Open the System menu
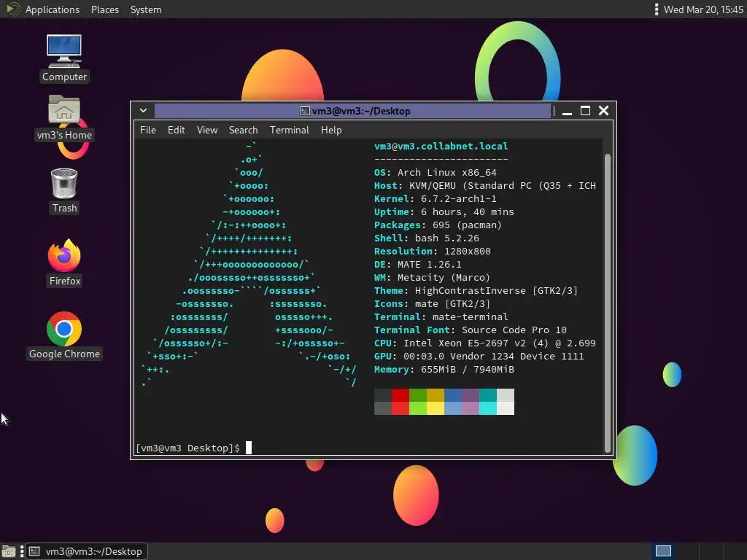Screen dimensions: 747x560 coord(146,9)
